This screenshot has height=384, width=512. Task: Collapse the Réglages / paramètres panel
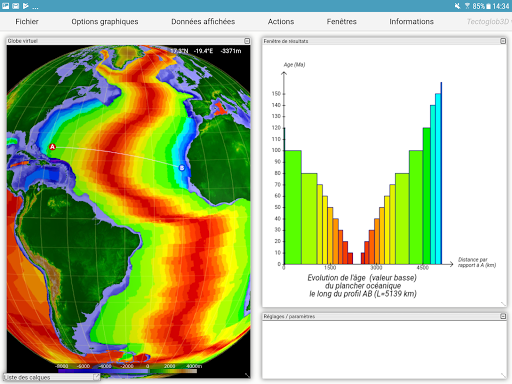pos(503,316)
